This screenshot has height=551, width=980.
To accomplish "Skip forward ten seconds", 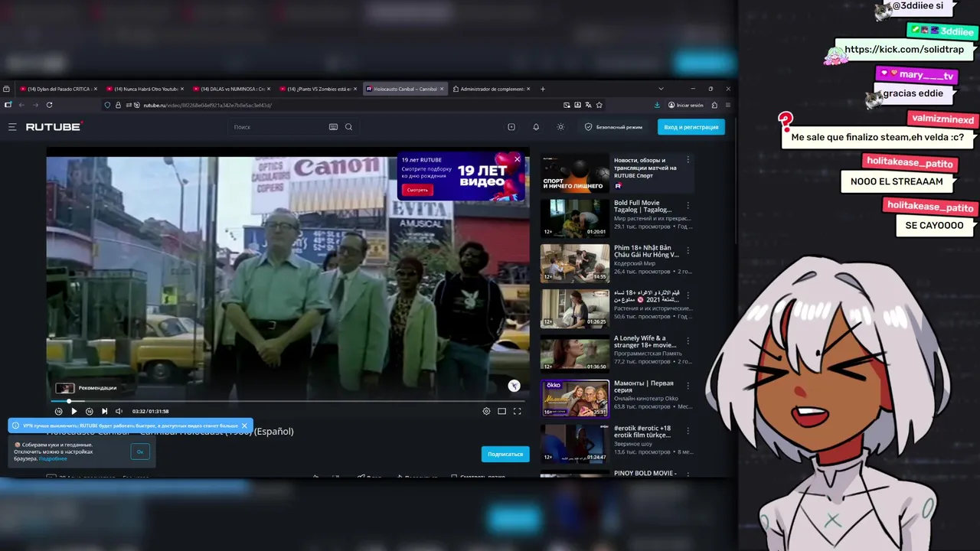I will 90,411.
